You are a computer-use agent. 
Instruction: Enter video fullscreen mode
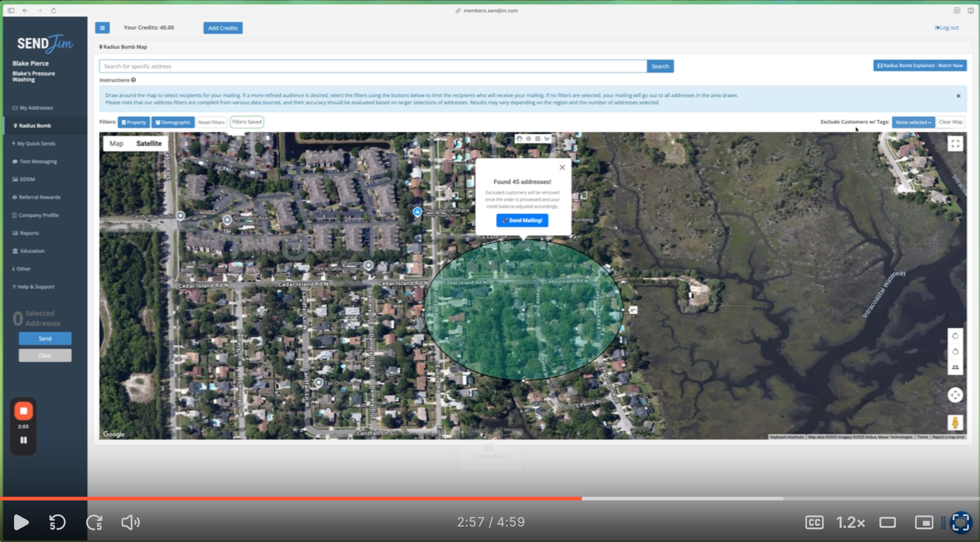tap(960, 522)
